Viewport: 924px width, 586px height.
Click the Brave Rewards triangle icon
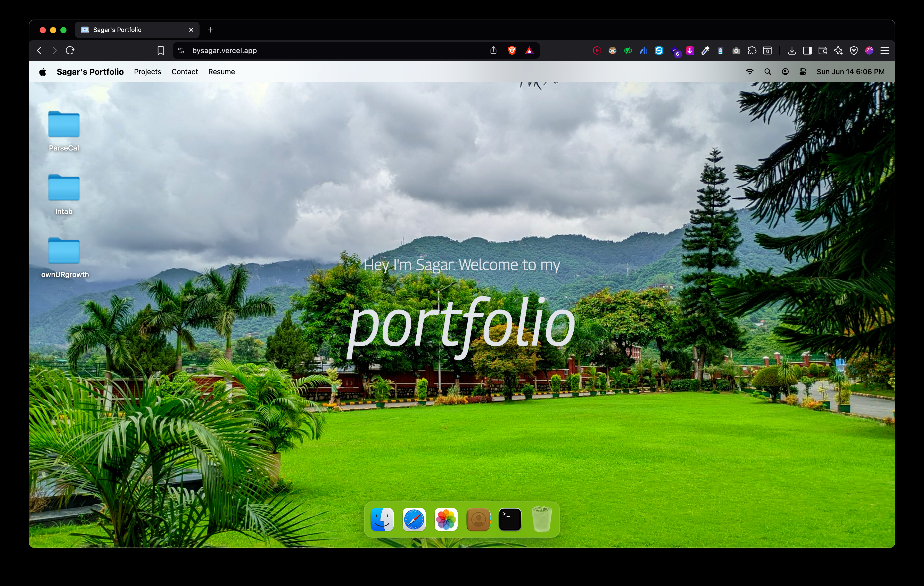[x=529, y=50]
